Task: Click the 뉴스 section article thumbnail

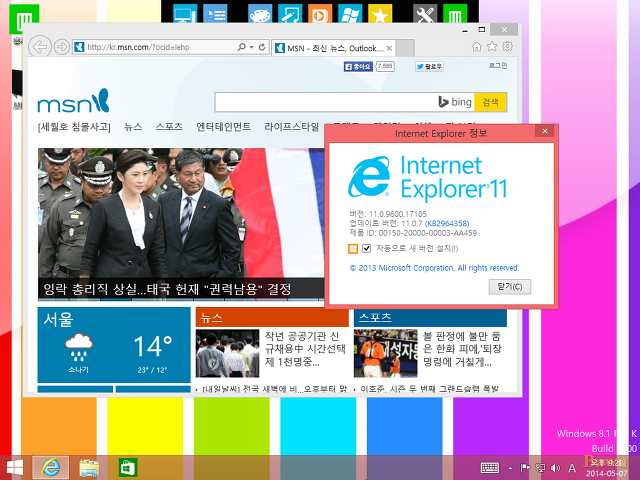Action: click(227, 353)
